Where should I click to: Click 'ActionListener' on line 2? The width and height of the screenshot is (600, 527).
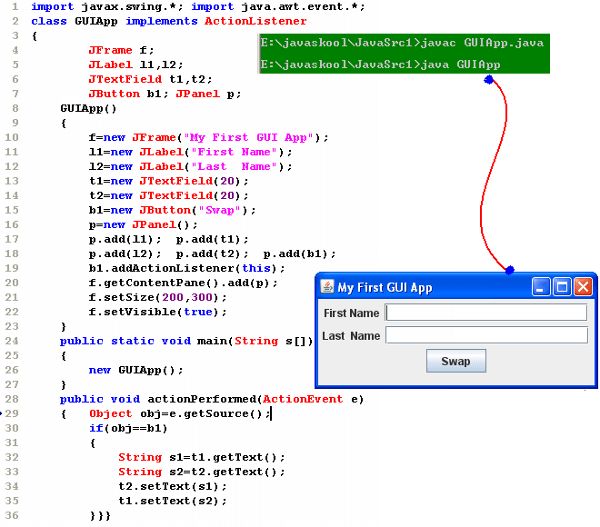click(x=255, y=21)
